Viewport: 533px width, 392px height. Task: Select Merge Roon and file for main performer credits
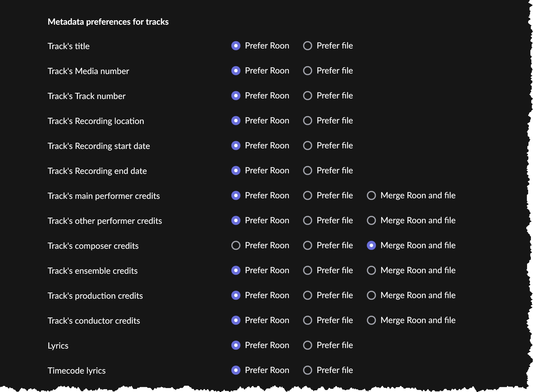tap(371, 195)
